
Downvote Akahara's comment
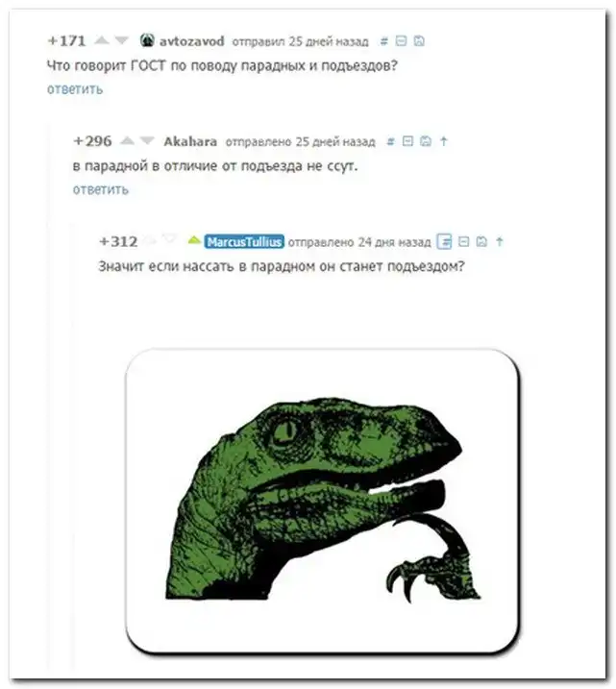147,140
